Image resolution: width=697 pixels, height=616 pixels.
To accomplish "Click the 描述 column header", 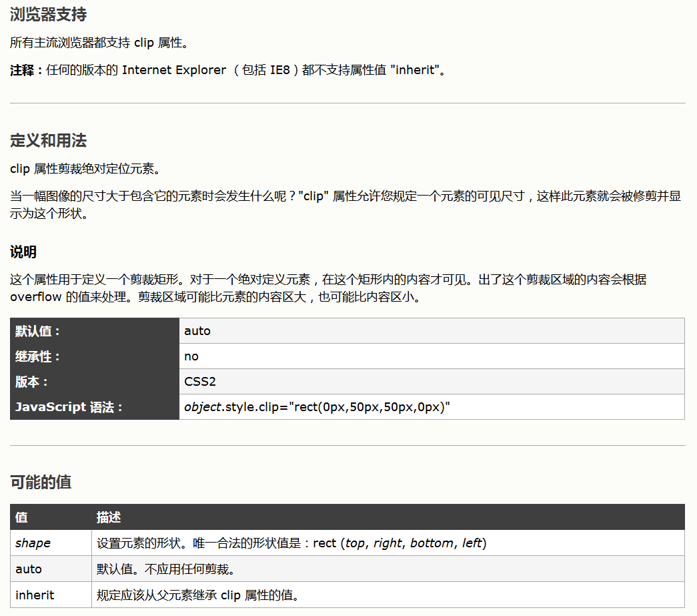I will click(388, 517).
